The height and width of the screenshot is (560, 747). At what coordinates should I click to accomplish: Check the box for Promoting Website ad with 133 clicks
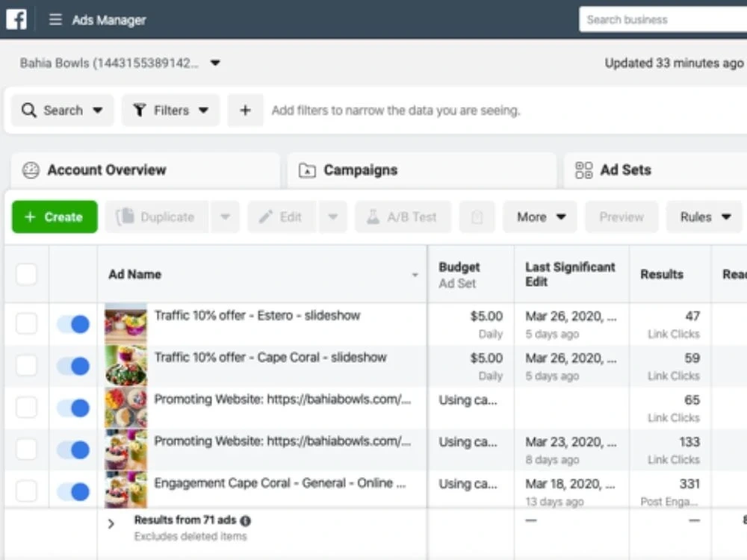[26, 449]
